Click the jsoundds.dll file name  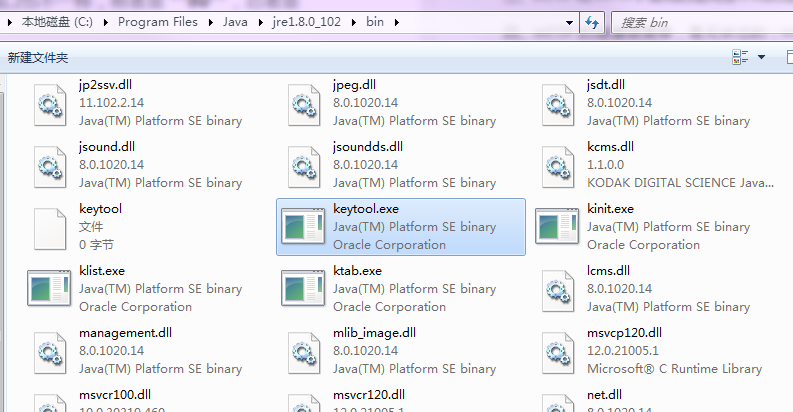(x=368, y=147)
